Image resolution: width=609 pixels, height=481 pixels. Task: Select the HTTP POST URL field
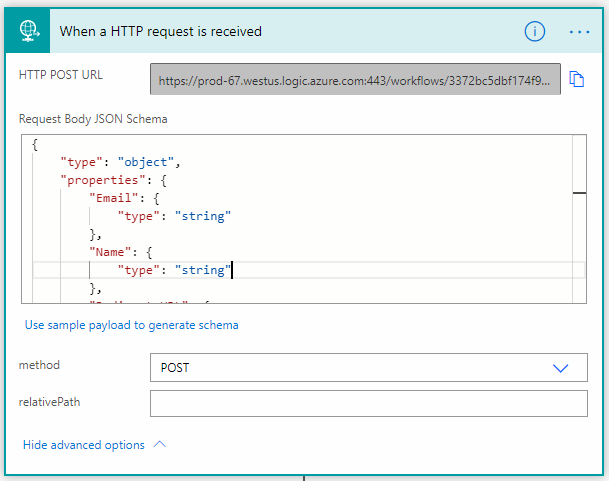355,79
